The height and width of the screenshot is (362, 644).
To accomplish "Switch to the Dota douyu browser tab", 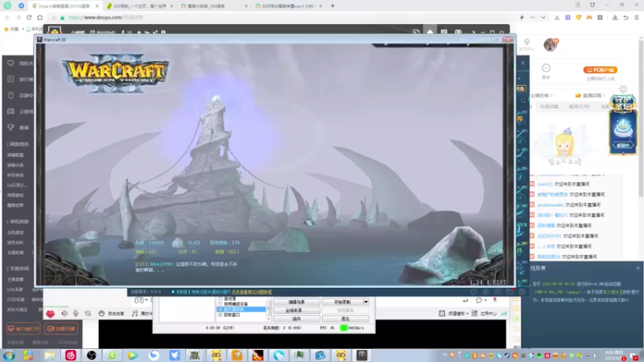I will 66,6.
